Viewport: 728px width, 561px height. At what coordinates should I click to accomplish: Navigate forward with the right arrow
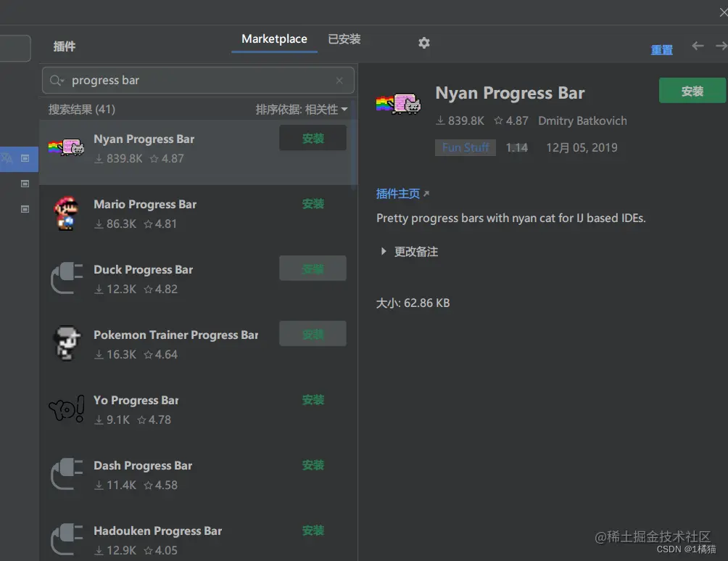pyautogui.click(x=721, y=46)
